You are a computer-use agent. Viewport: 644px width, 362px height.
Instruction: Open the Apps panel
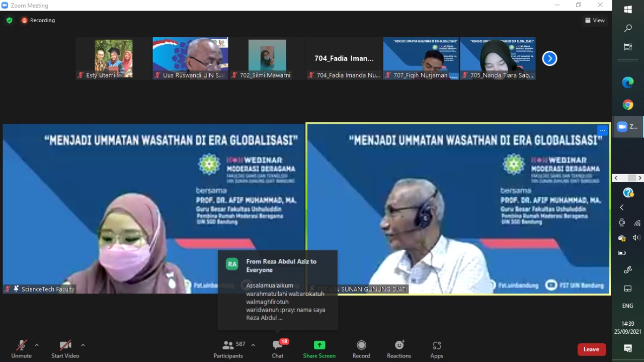click(437, 348)
